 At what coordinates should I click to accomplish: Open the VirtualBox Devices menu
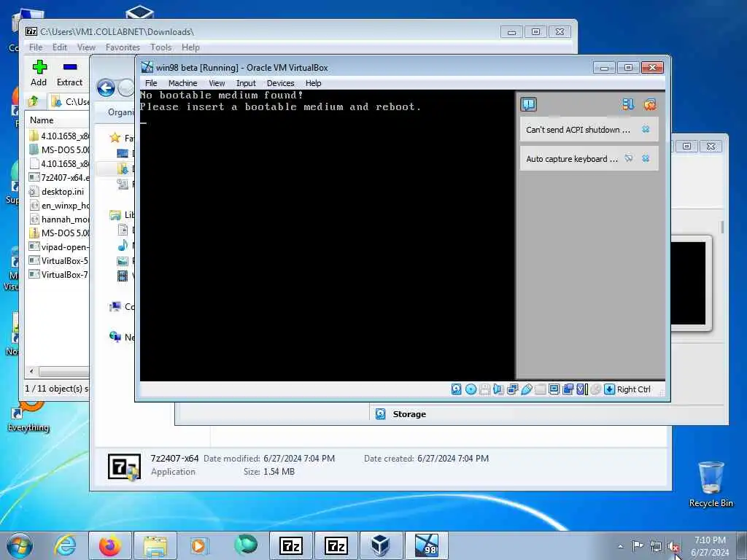tap(281, 83)
